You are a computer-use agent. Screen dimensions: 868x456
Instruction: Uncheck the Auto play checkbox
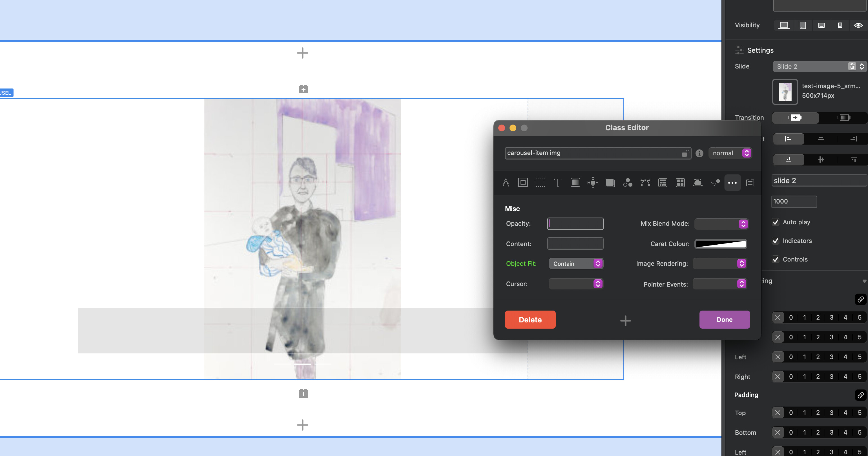click(776, 222)
